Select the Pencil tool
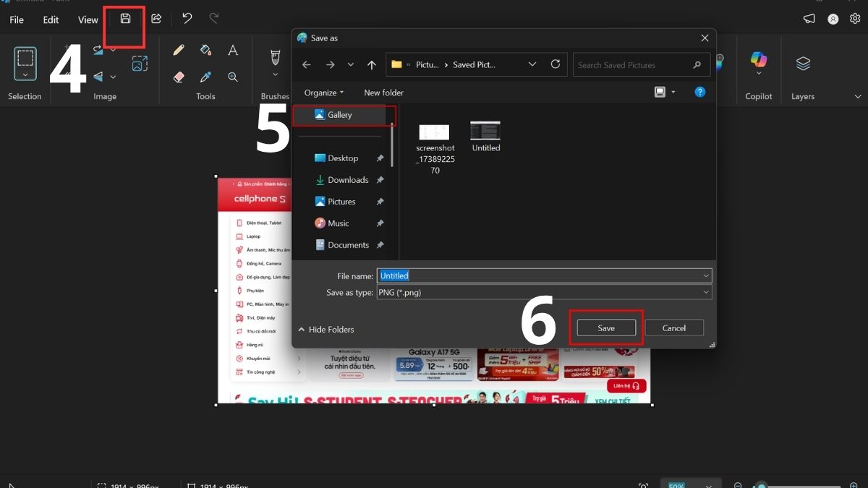The height and width of the screenshot is (488, 868). pos(178,49)
